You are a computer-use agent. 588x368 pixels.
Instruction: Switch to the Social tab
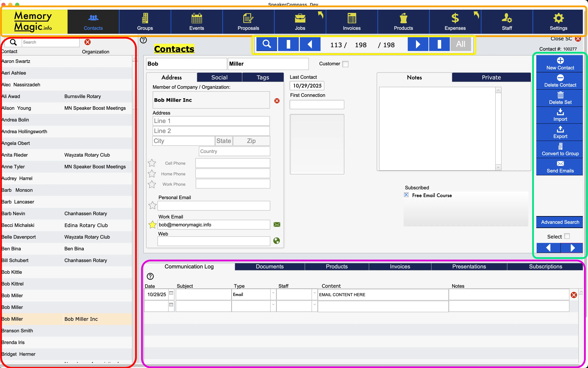pyautogui.click(x=219, y=77)
